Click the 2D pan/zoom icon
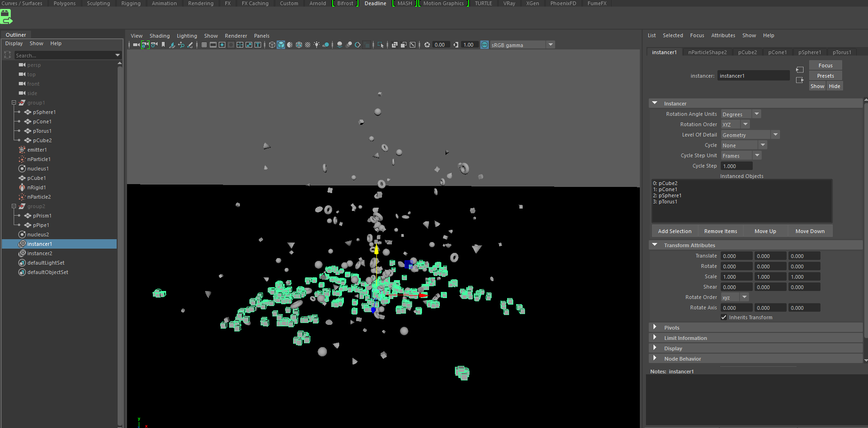 (181, 45)
